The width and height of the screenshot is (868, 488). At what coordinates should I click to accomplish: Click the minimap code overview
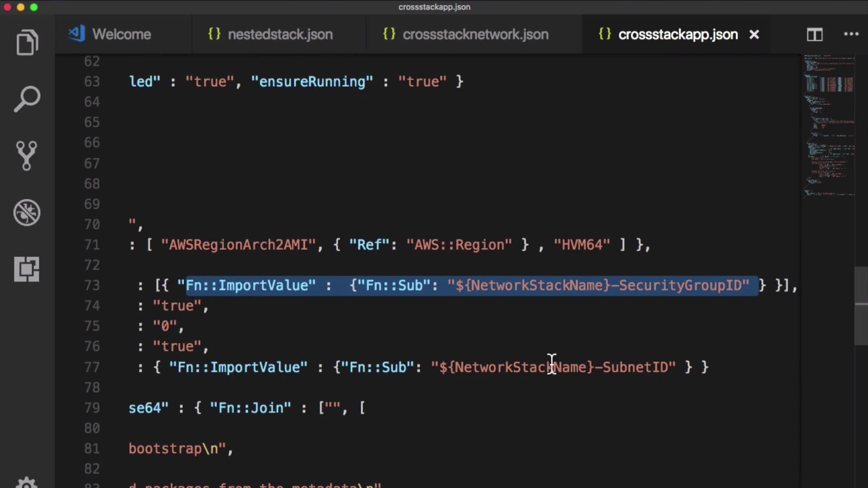point(829,127)
